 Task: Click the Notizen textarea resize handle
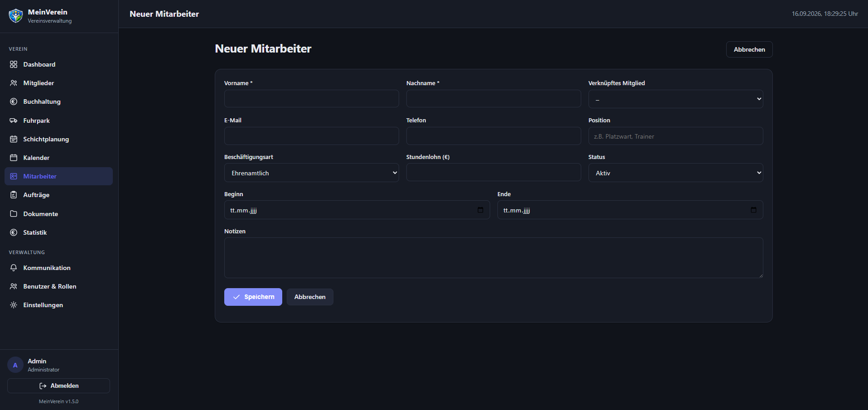[761, 275]
